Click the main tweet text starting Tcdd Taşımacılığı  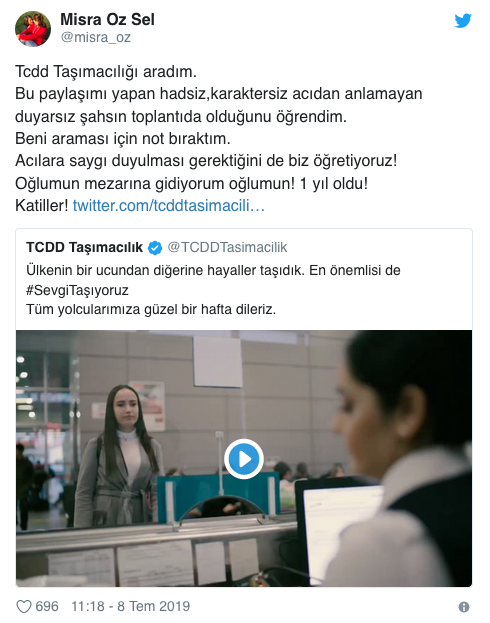coord(219,139)
